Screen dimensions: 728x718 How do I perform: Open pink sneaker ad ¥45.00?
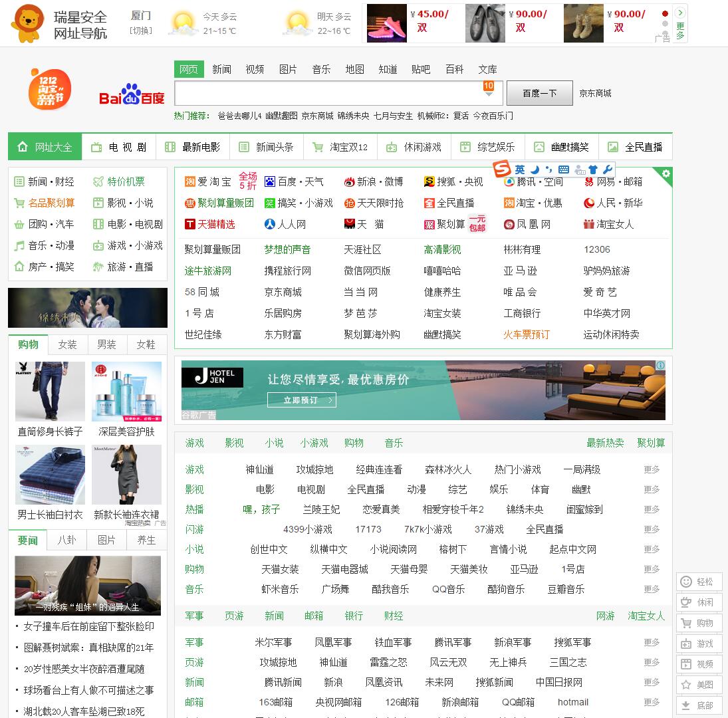(x=387, y=23)
